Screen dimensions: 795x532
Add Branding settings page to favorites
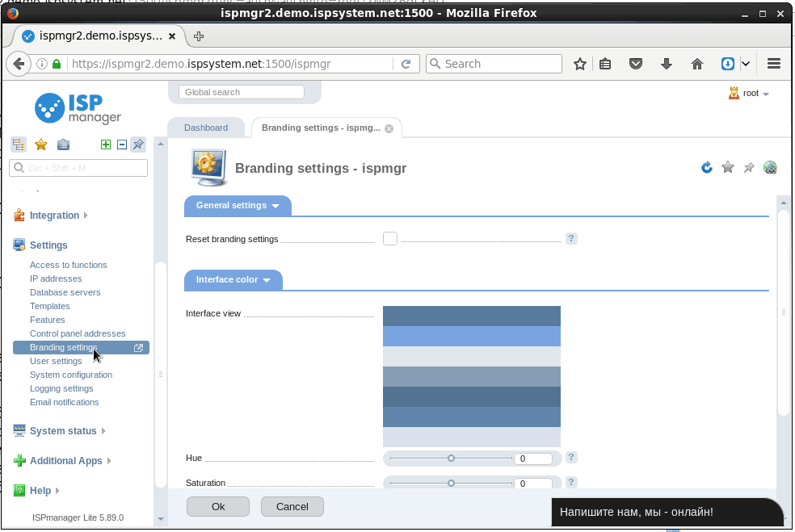coord(728,167)
